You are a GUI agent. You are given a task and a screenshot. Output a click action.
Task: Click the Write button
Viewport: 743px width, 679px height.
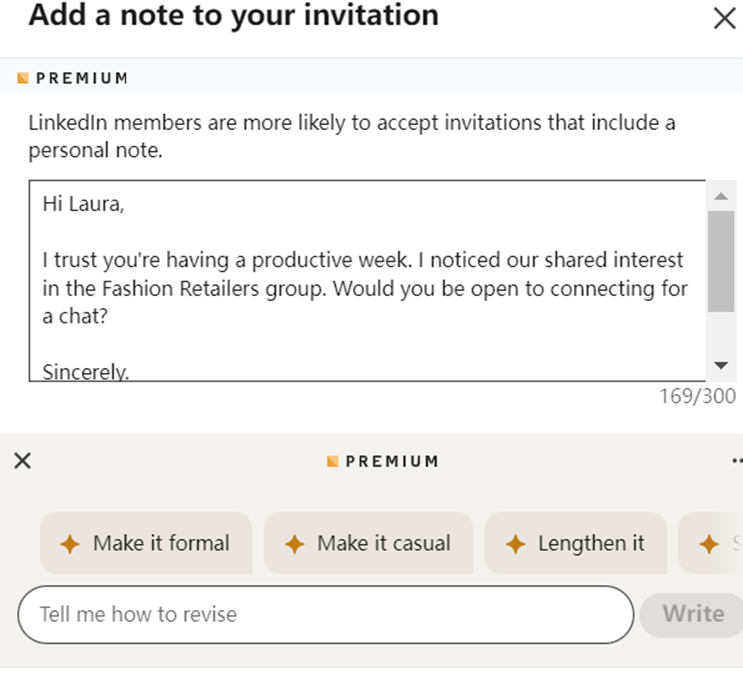coord(692,614)
